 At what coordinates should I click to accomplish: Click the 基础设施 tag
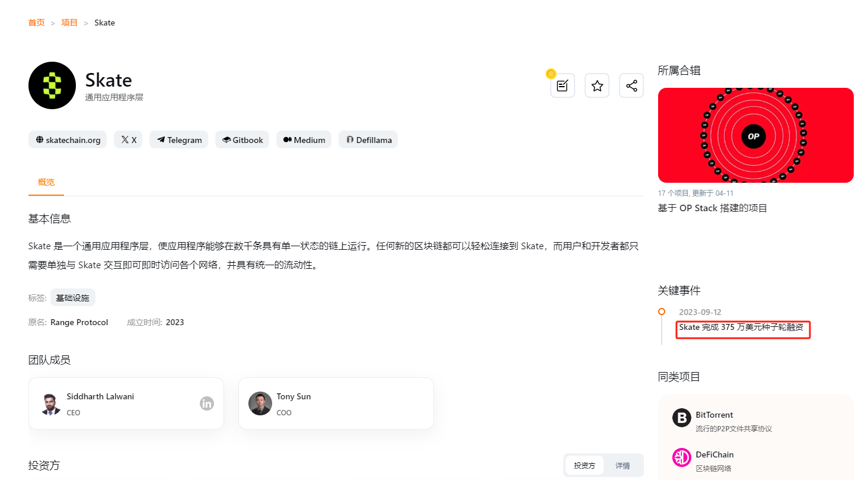click(73, 298)
